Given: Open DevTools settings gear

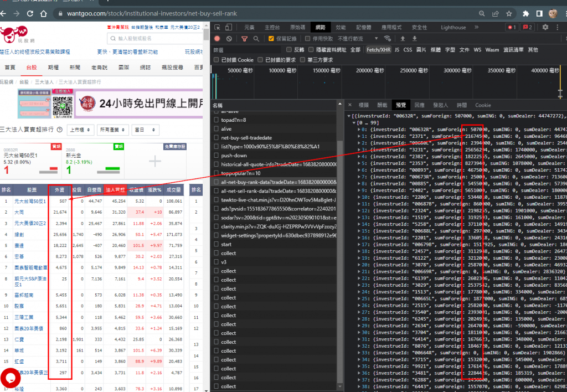Looking at the screenshot, I should point(545,27).
